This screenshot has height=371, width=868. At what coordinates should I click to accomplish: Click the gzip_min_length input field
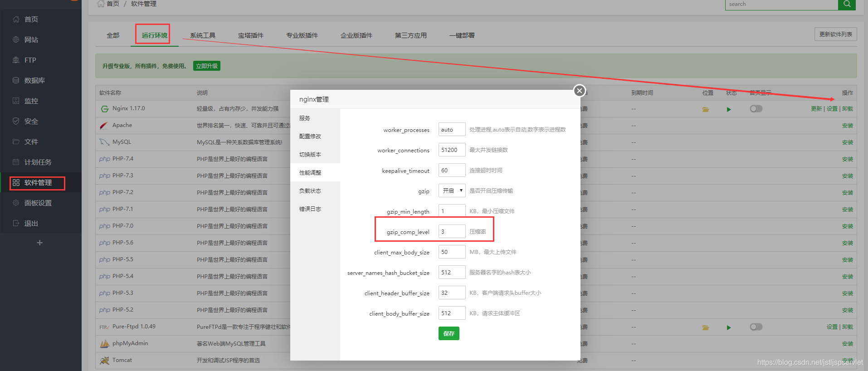452,211
